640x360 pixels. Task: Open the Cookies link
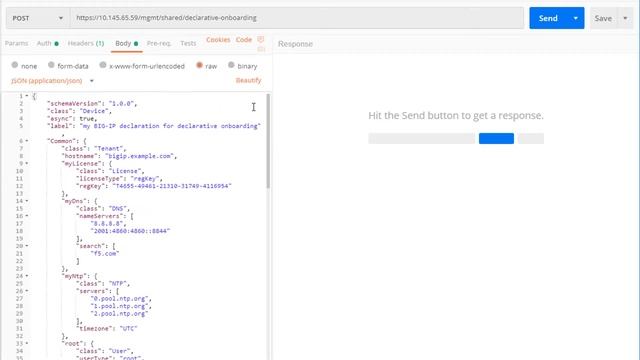point(218,40)
